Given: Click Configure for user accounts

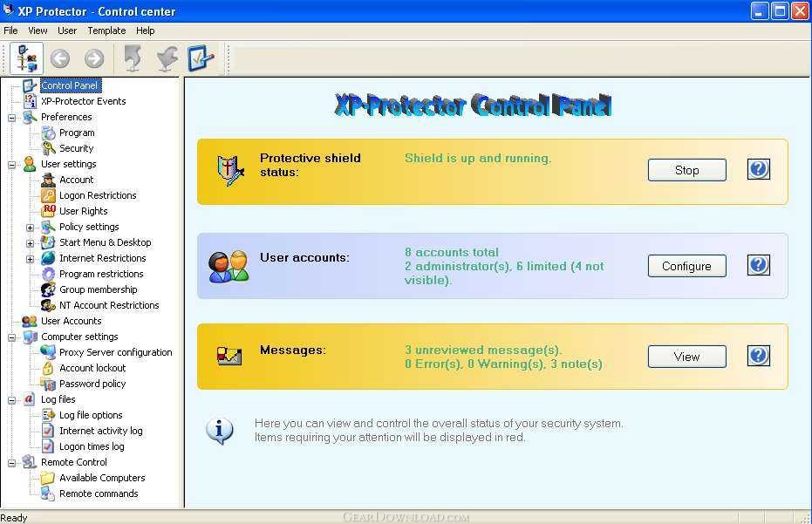Looking at the screenshot, I should [x=686, y=266].
